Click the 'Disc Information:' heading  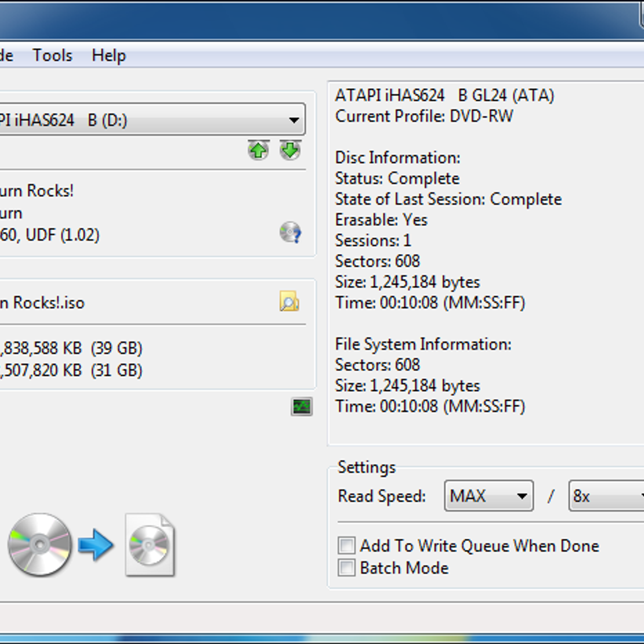(398, 158)
